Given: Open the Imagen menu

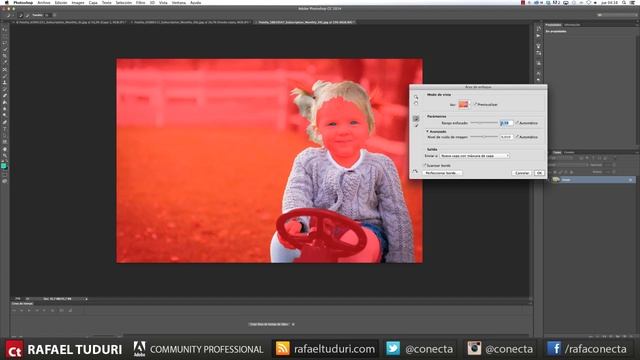Looking at the screenshot, I should (78, 2).
